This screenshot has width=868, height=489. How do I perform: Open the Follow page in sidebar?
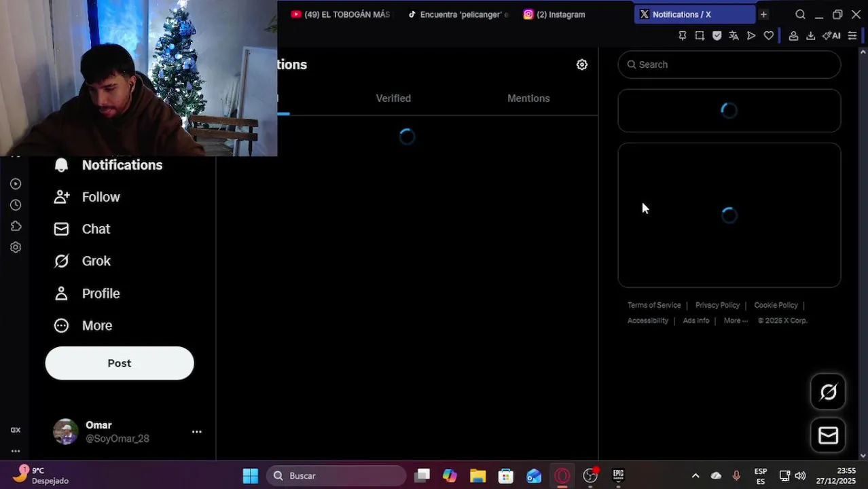pyautogui.click(x=87, y=197)
